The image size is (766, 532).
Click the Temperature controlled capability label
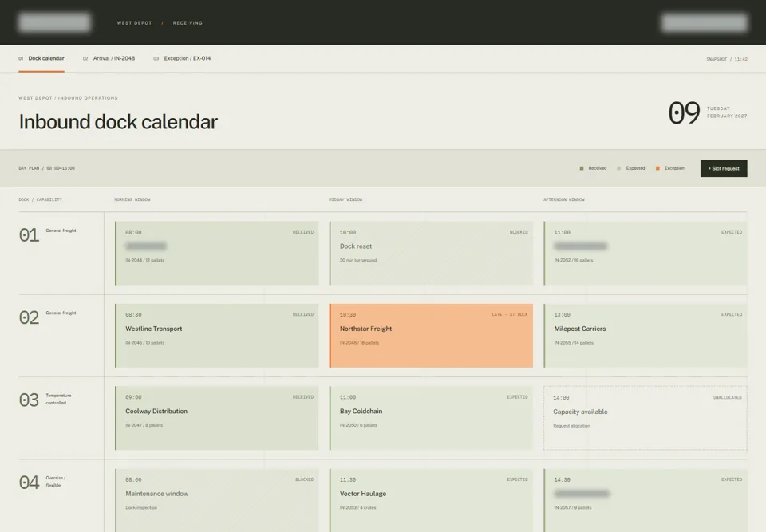pyautogui.click(x=58, y=399)
